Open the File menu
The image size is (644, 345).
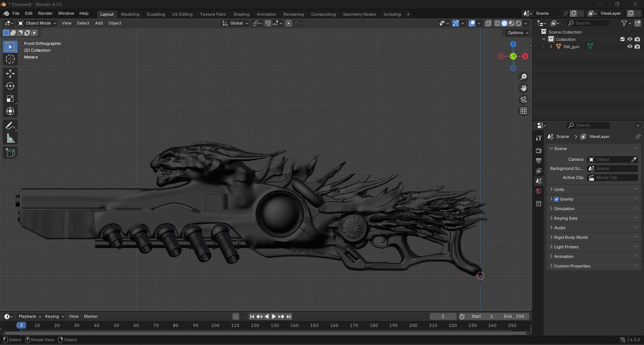[16, 13]
